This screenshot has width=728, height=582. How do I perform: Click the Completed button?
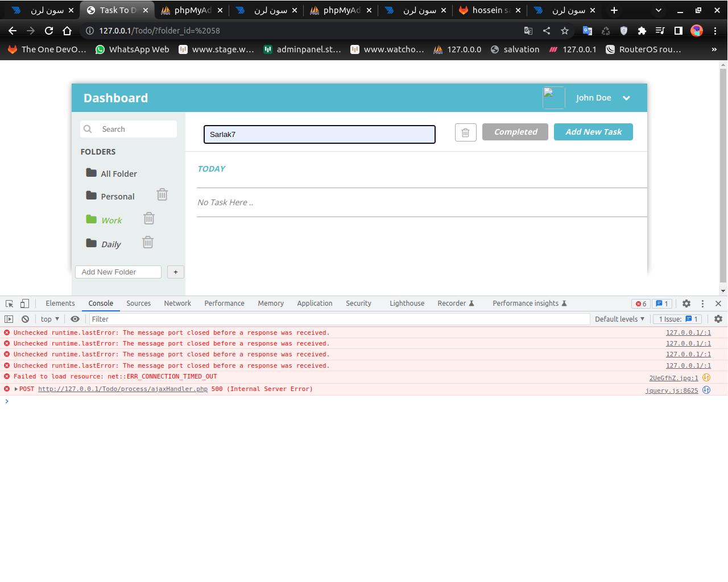click(x=515, y=132)
